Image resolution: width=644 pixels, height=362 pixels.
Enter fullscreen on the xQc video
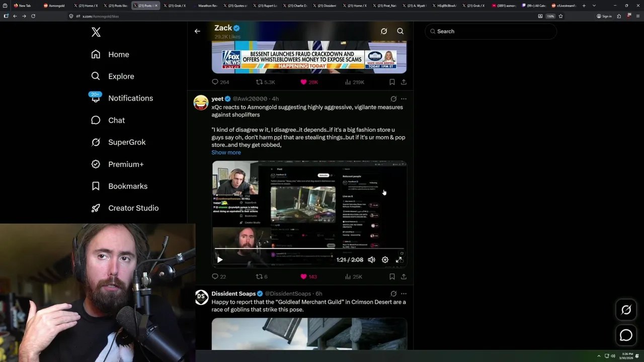click(399, 260)
